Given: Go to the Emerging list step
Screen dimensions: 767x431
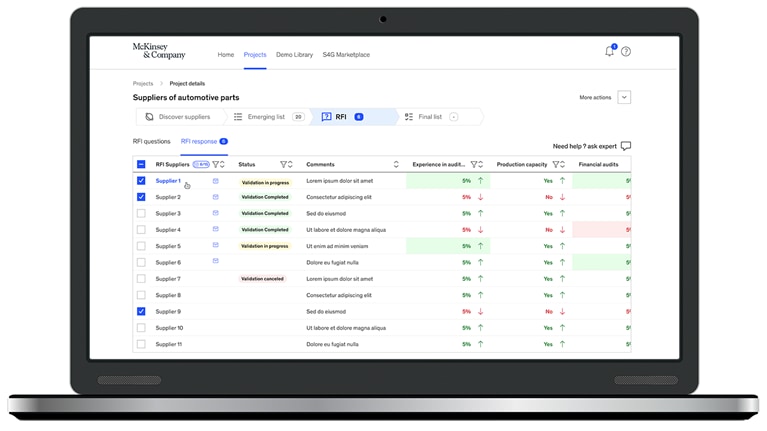Looking at the screenshot, I should [x=266, y=117].
